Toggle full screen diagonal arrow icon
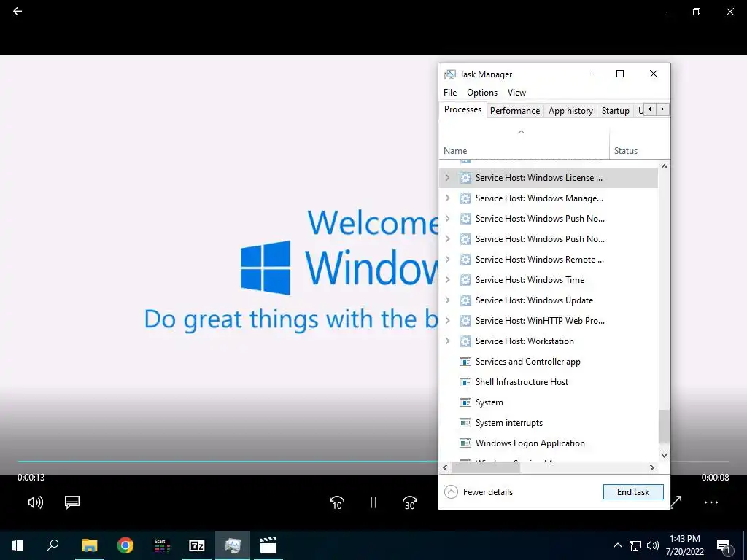The height and width of the screenshot is (560, 747). click(x=676, y=502)
